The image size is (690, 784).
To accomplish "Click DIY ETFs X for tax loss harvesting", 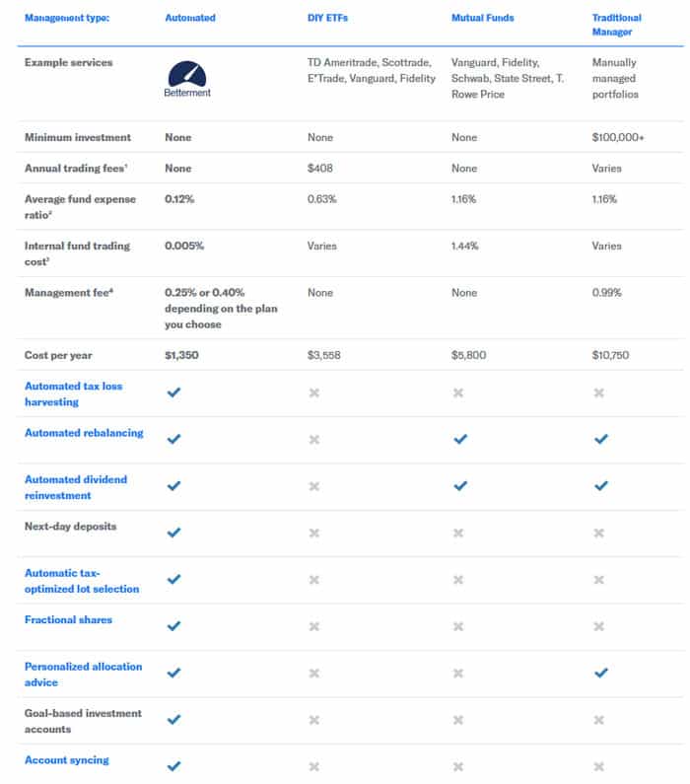I will (x=314, y=392).
